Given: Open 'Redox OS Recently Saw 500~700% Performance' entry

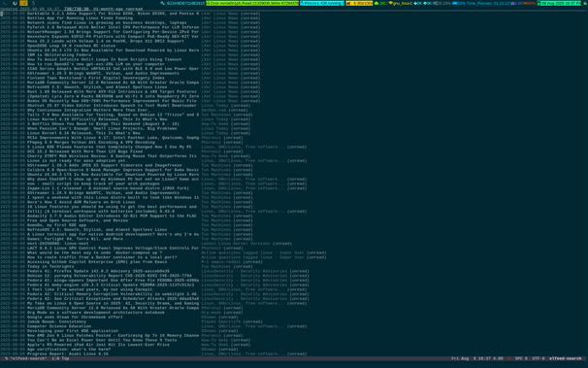Looking at the screenshot, I should pos(112,101).
